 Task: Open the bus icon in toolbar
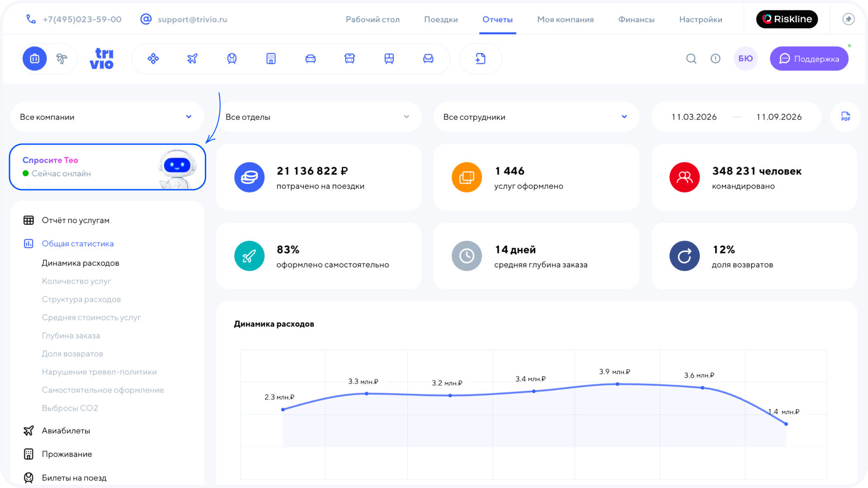(x=349, y=59)
